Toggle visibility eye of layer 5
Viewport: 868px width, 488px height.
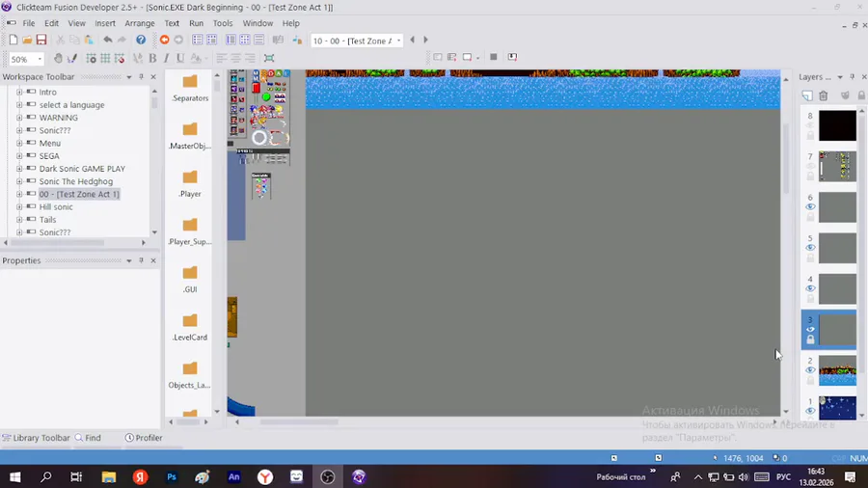(810, 248)
